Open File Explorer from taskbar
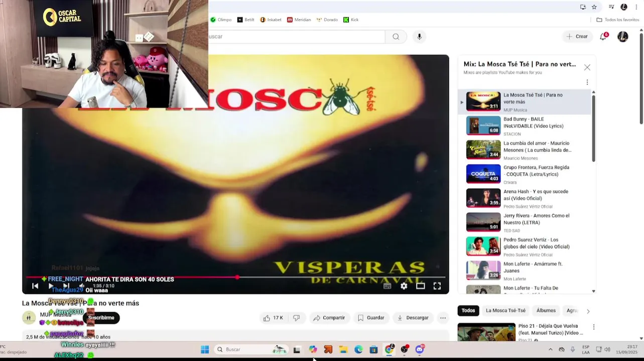Image resolution: width=644 pixels, height=361 pixels. pos(343,349)
